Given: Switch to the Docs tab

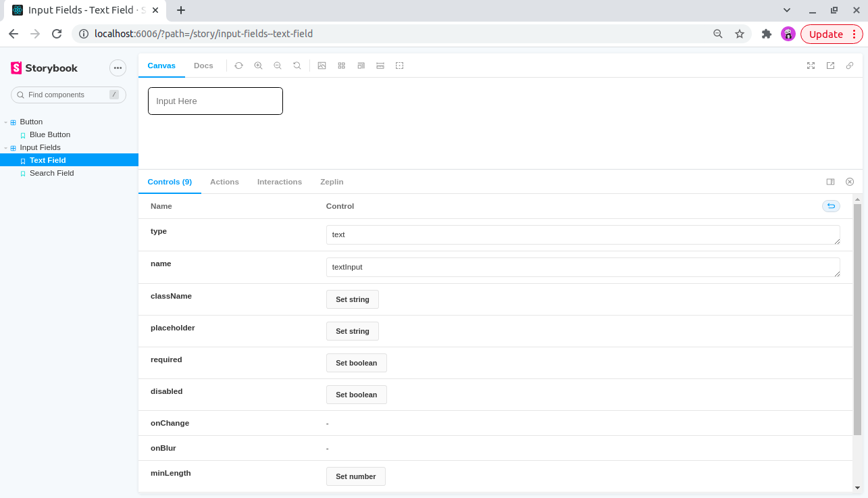Looking at the screenshot, I should [x=203, y=66].
